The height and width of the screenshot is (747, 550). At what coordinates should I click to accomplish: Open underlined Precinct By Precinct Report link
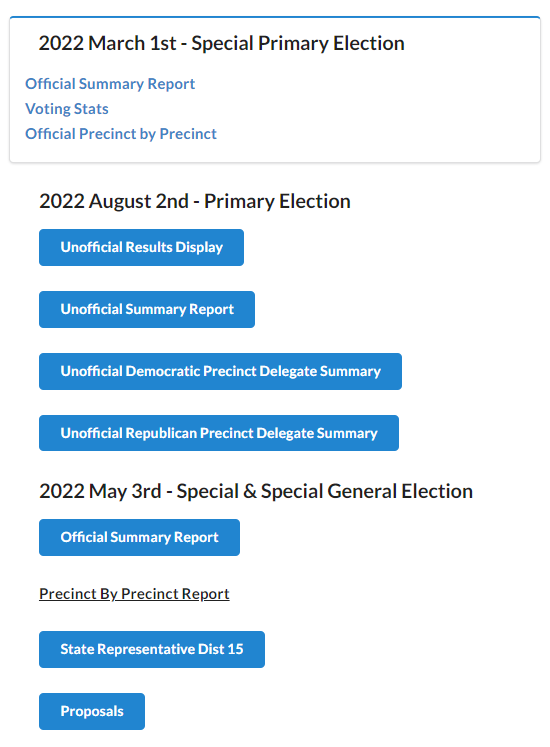[134, 594]
